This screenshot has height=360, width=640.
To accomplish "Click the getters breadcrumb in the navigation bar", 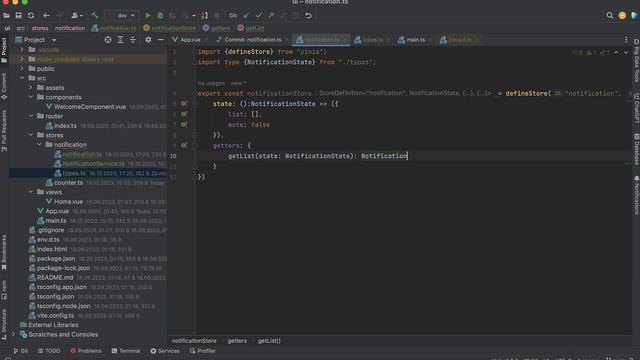I will tap(216, 28).
